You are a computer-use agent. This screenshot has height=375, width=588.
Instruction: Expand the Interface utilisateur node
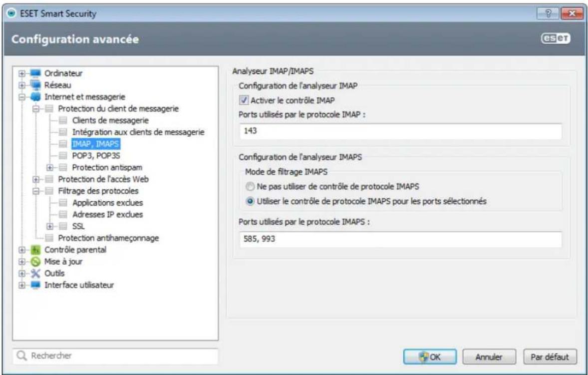click(x=22, y=286)
